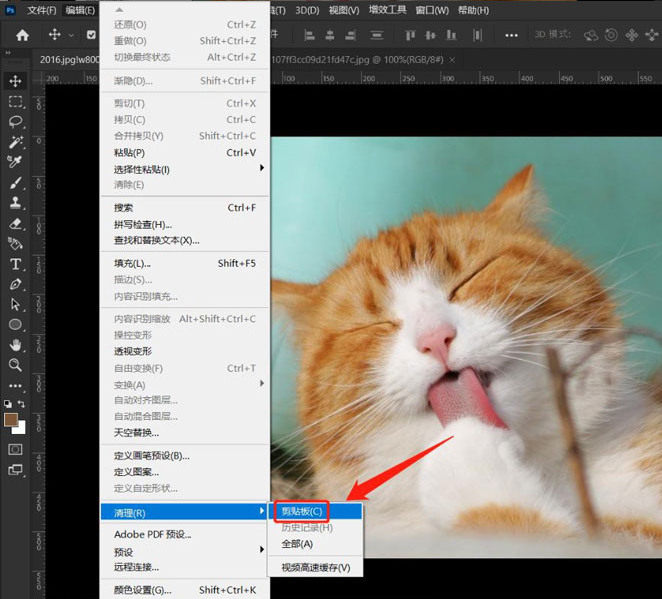Activate the Eyedropper tool
662x599 pixels.
click(15, 162)
